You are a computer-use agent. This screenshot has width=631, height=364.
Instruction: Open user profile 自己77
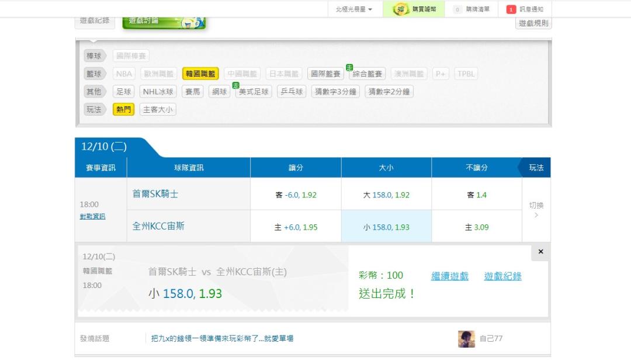tap(491, 339)
